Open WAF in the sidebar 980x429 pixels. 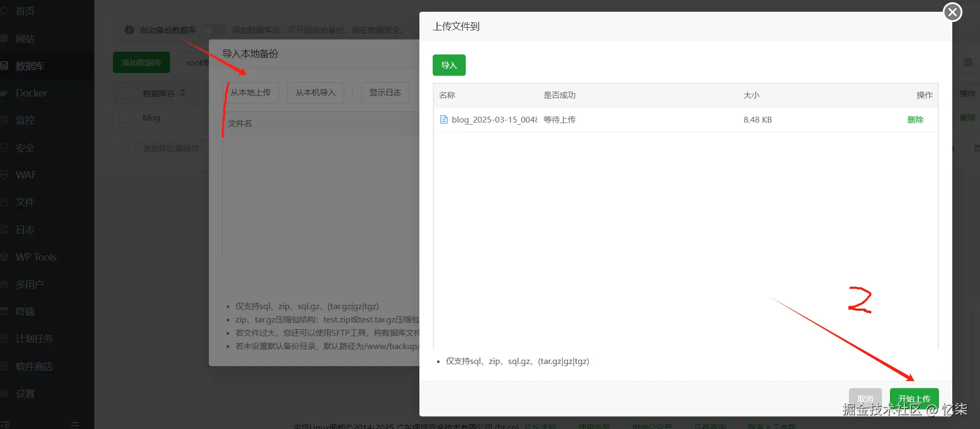coord(26,175)
